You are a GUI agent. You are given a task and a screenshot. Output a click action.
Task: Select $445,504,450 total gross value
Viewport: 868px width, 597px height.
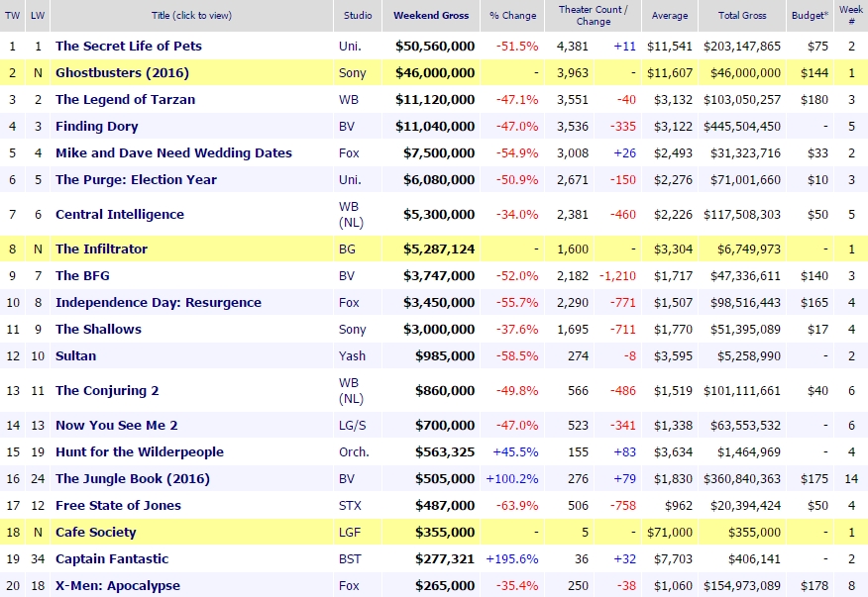742,126
